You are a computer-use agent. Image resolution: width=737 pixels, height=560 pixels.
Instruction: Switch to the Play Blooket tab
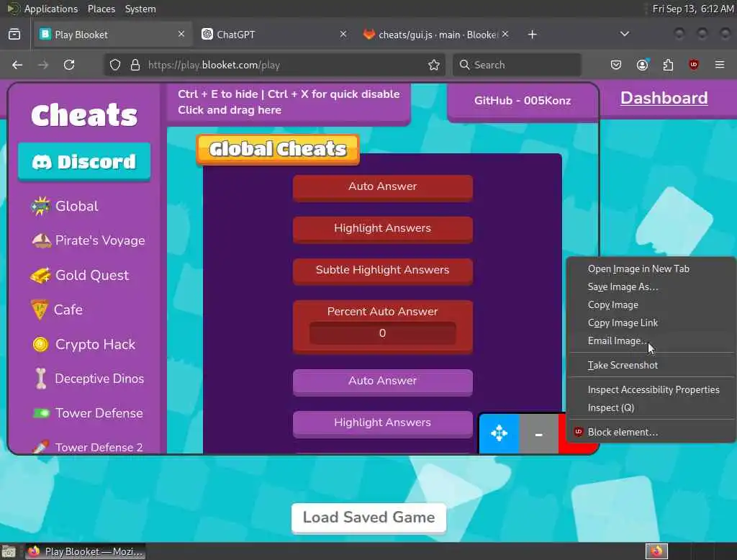[113, 35]
